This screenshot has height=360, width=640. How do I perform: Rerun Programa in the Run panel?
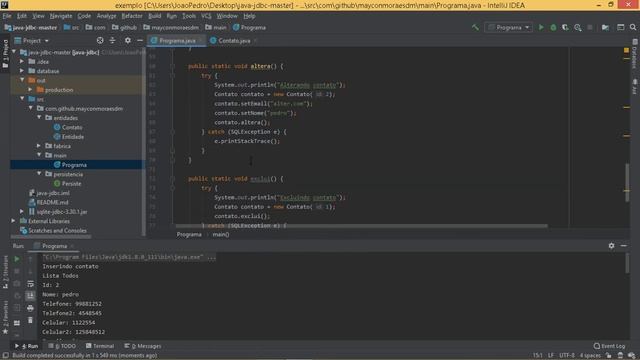point(17,259)
